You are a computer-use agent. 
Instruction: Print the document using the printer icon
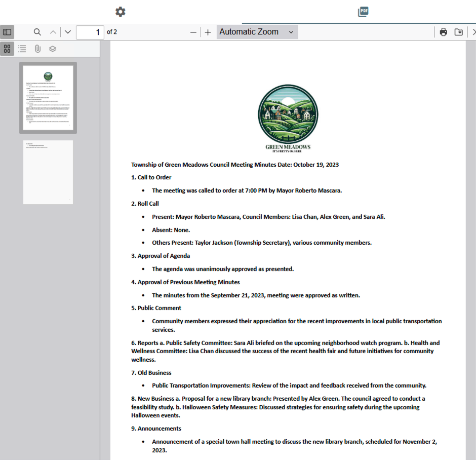click(443, 32)
